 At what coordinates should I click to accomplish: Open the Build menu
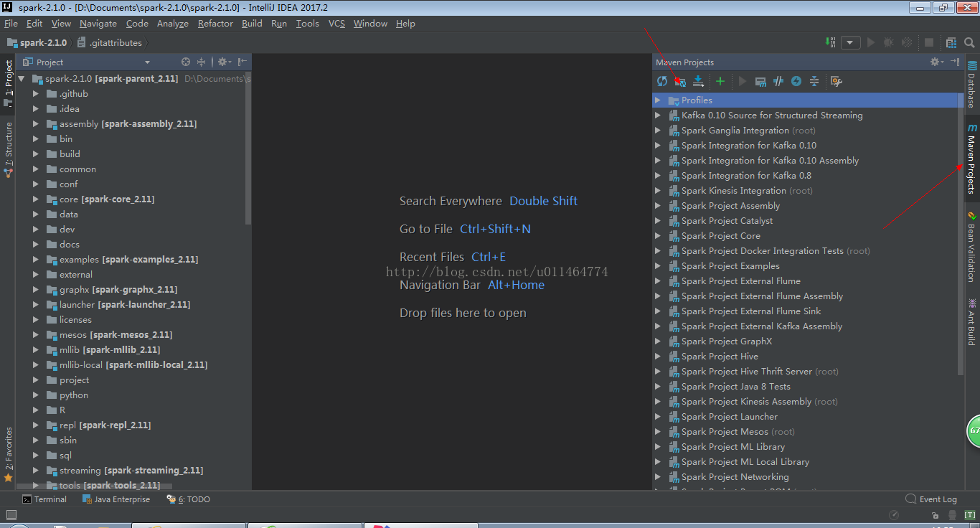pos(252,24)
